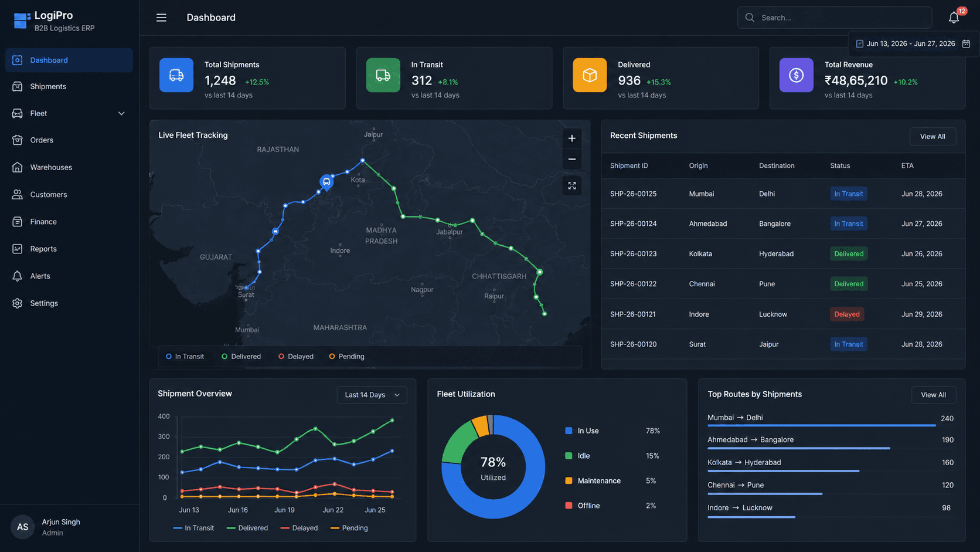Zoom in on the fleet map

(x=572, y=138)
